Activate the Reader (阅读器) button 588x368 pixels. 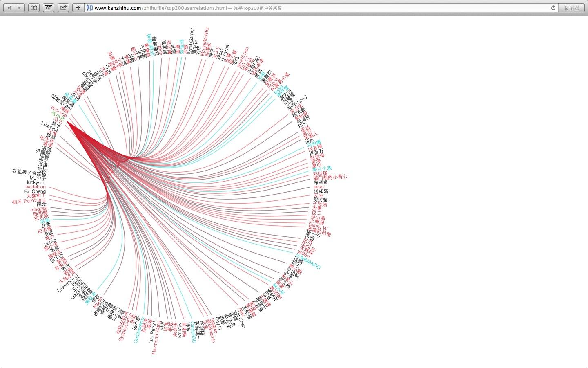pos(572,8)
